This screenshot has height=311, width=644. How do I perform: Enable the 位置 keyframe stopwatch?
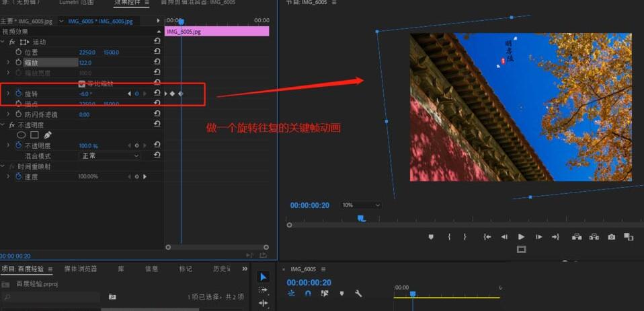click(x=18, y=52)
